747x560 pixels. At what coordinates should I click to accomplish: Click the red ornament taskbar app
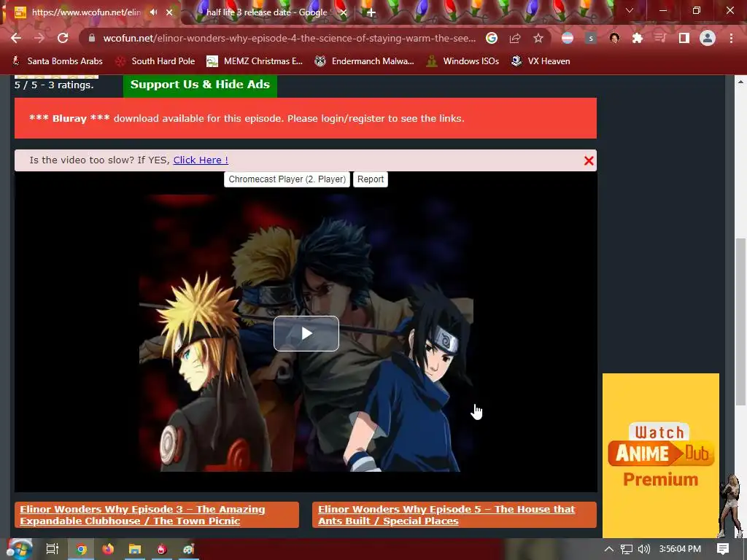tap(161, 549)
